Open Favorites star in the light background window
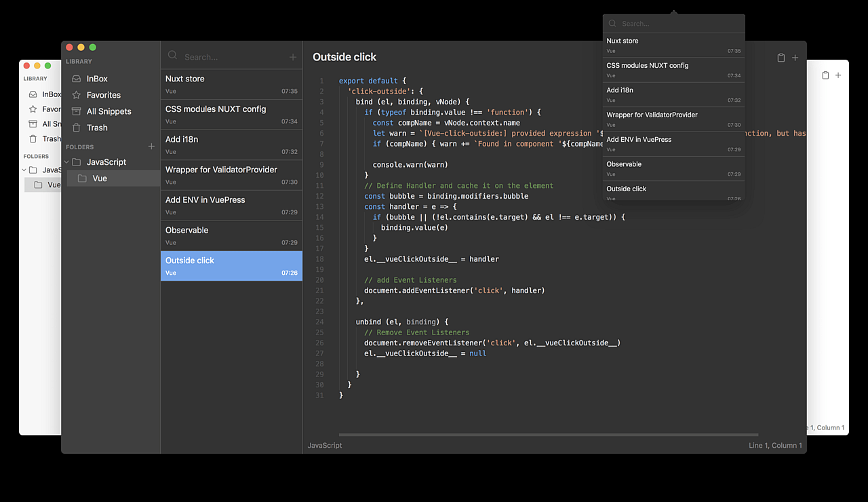The height and width of the screenshot is (502, 868). [33, 109]
